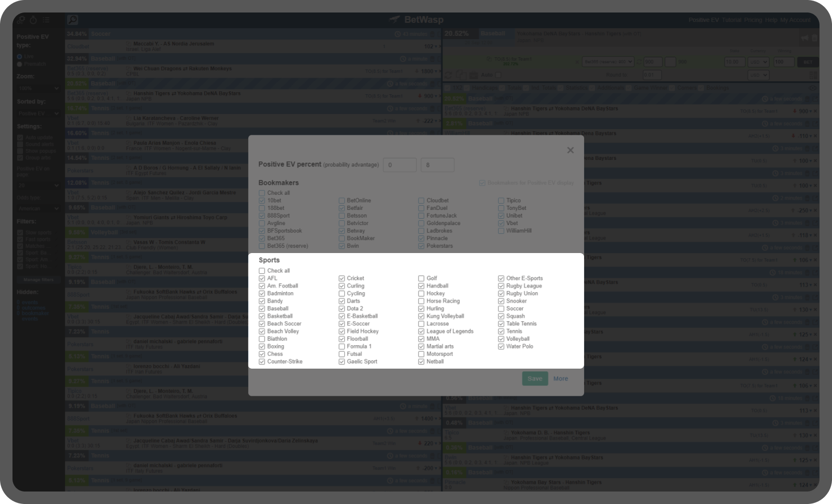Click the More link
This screenshot has height=504, width=832.
(x=561, y=379)
